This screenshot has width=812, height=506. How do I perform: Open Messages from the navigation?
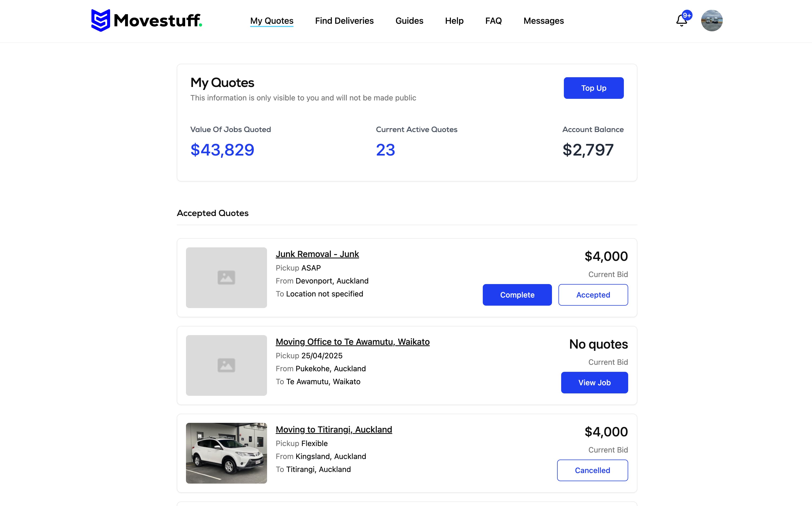pyautogui.click(x=543, y=21)
